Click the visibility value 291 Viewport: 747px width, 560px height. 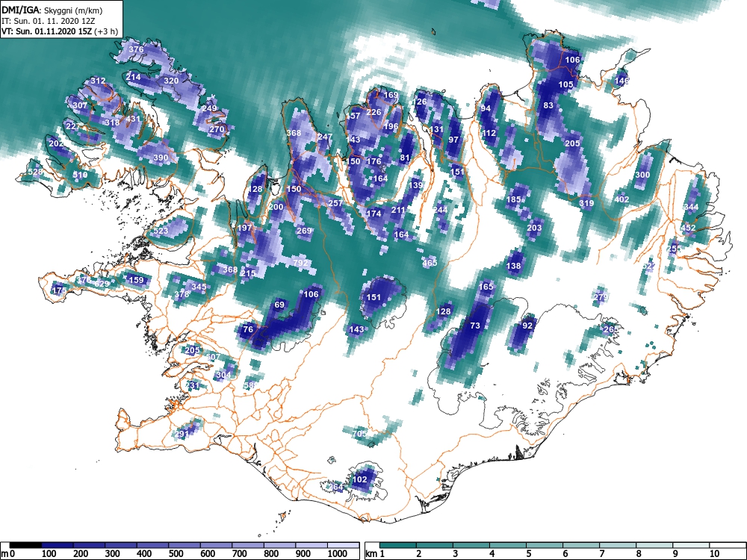point(182,434)
